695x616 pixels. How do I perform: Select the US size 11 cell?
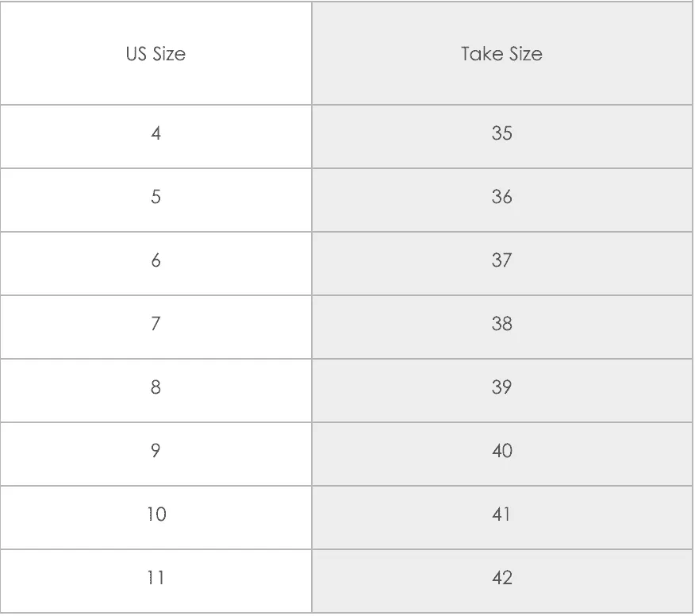point(156,581)
